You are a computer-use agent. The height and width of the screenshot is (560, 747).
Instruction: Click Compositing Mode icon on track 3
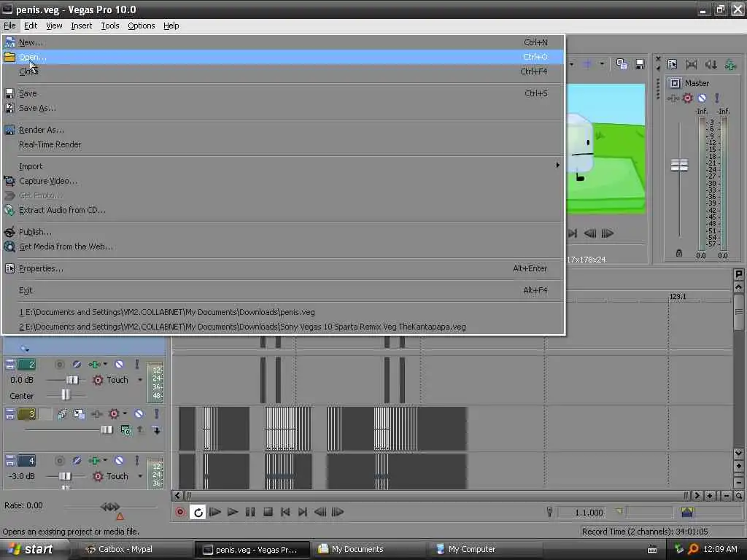pos(125,430)
